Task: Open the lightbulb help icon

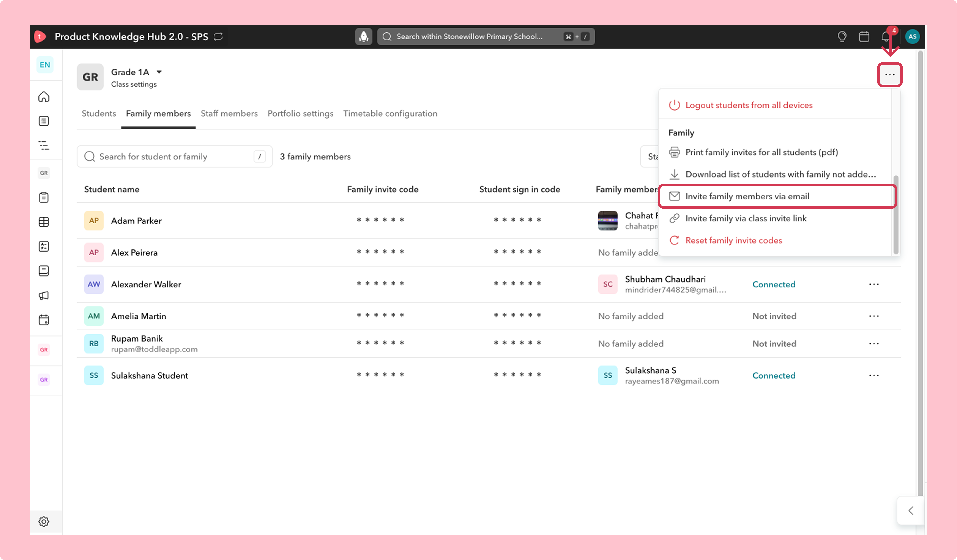Action: pyautogui.click(x=842, y=36)
